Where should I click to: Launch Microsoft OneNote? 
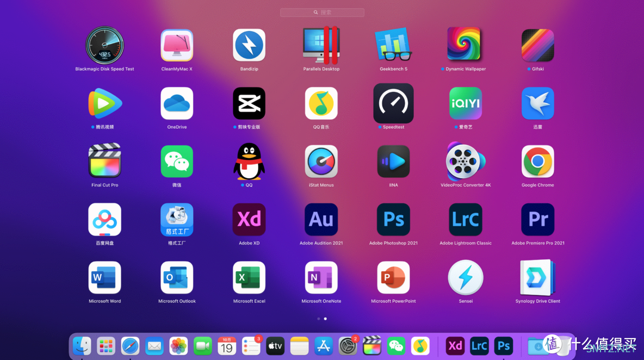coord(321,278)
